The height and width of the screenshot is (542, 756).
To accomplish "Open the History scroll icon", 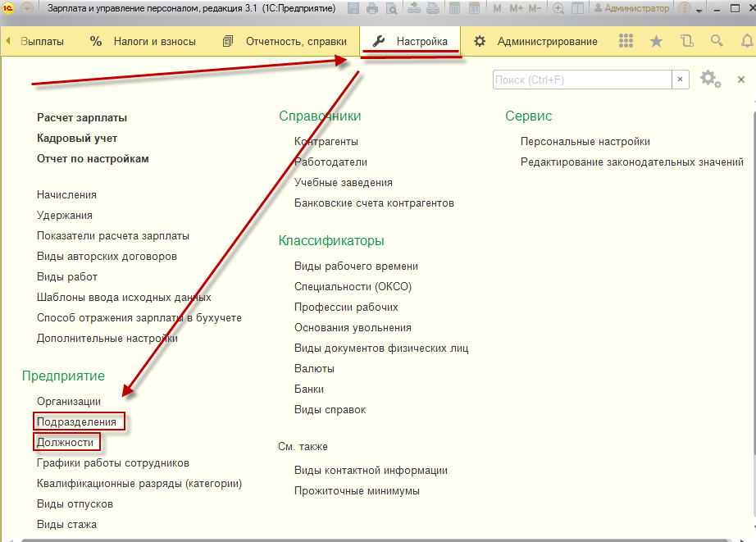I will coord(686,41).
